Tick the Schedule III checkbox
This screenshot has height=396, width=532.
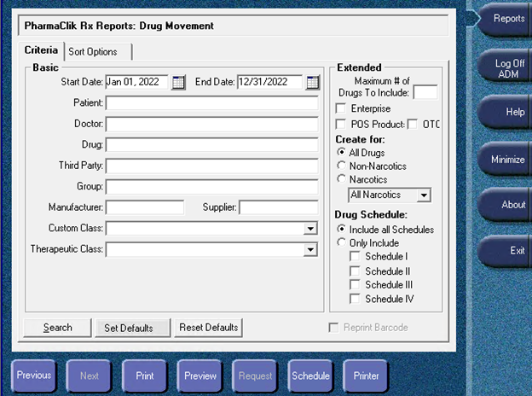[x=355, y=284]
